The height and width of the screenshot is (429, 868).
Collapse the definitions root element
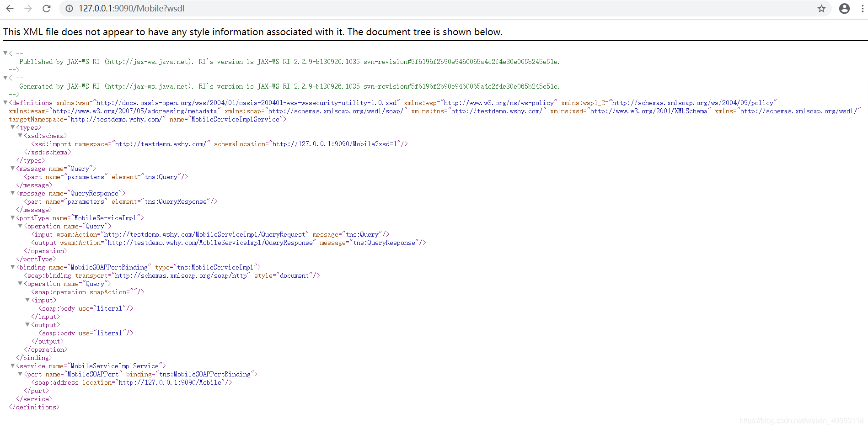click(5, 102)
